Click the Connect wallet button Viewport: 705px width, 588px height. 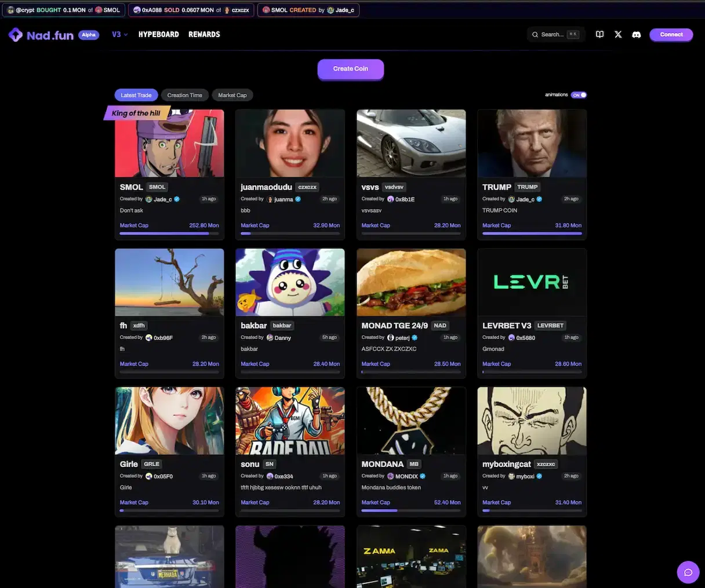[x=671, y=35]
